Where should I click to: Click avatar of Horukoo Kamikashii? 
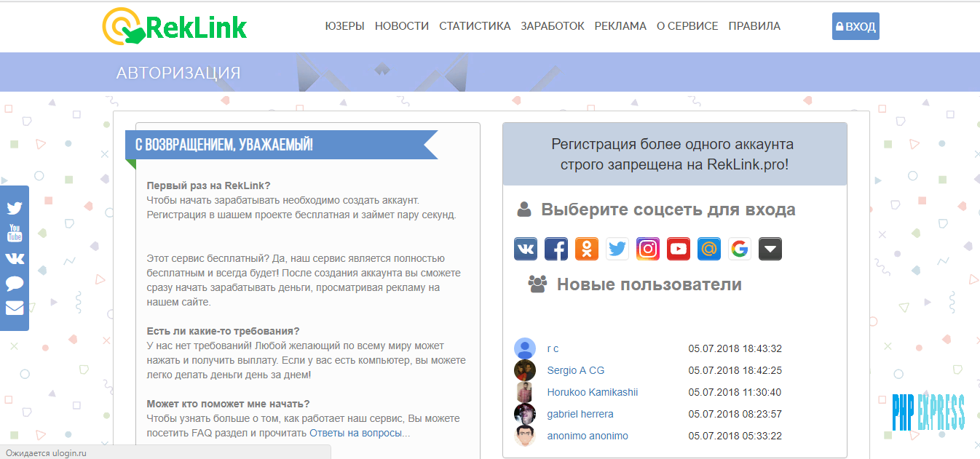(525, 392)
